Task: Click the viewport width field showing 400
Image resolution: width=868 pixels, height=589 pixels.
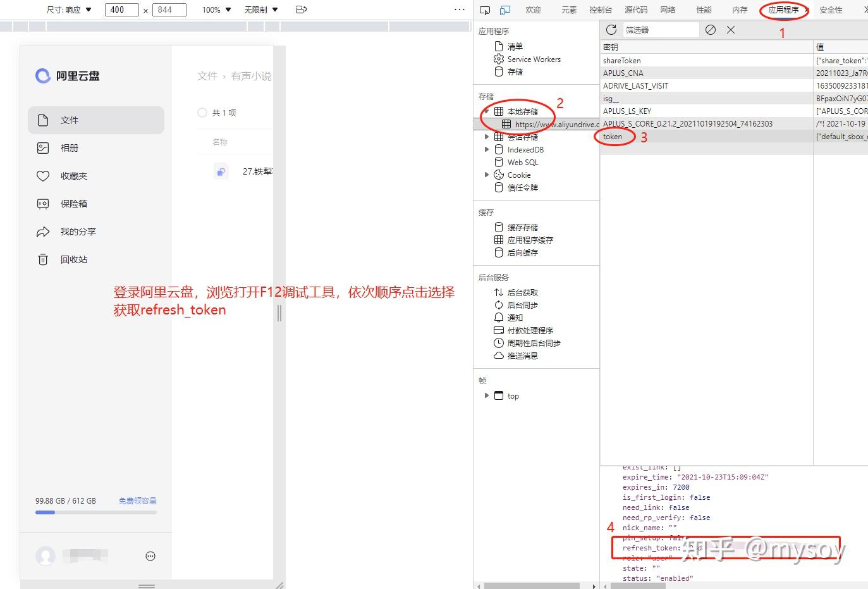Action: 121,9
